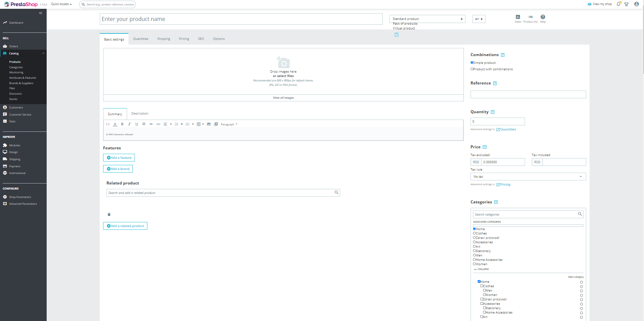The width and height of the screenshot is (644, 321).
Task: Open the Paragraph format dropdown
Action: coord(229,124)
